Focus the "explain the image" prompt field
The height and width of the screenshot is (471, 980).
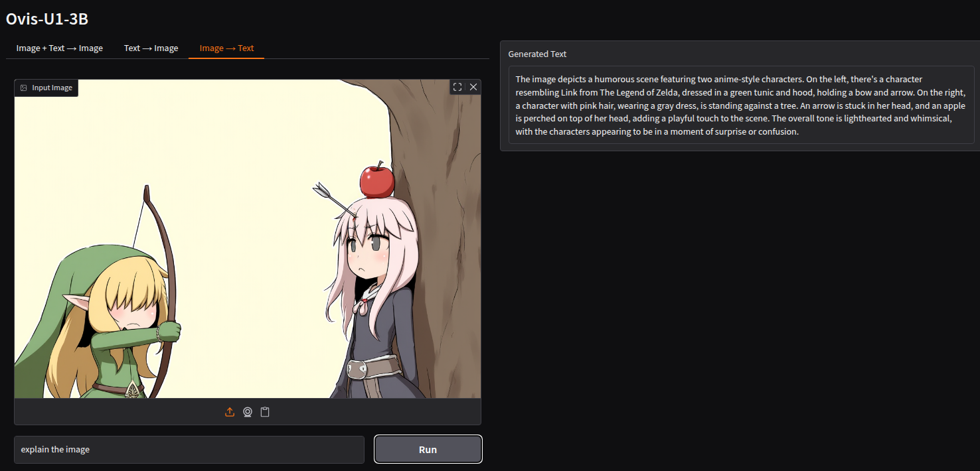189,449
